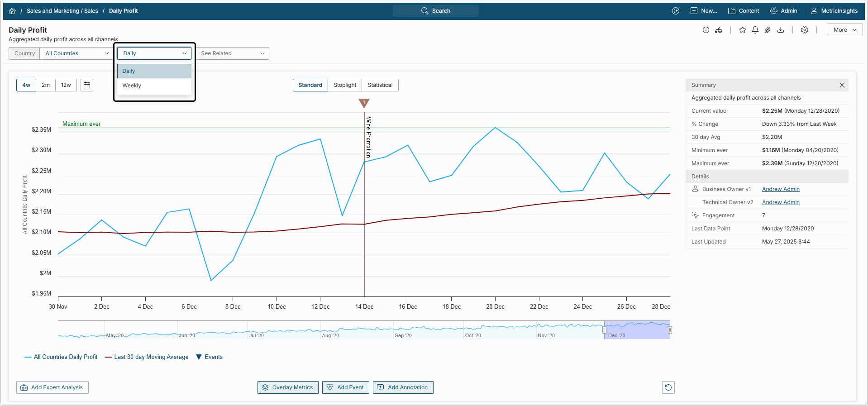Click the left handle of range slider
Image resolution: width=868 pixels, height=406 pixels.
tap(604, 330)
